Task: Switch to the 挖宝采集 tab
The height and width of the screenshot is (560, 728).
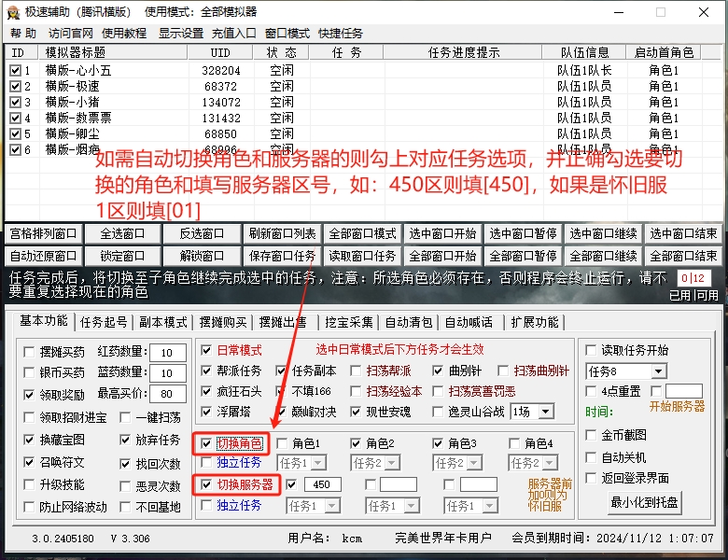Action: pyautogui.click(x=348, y=322)
